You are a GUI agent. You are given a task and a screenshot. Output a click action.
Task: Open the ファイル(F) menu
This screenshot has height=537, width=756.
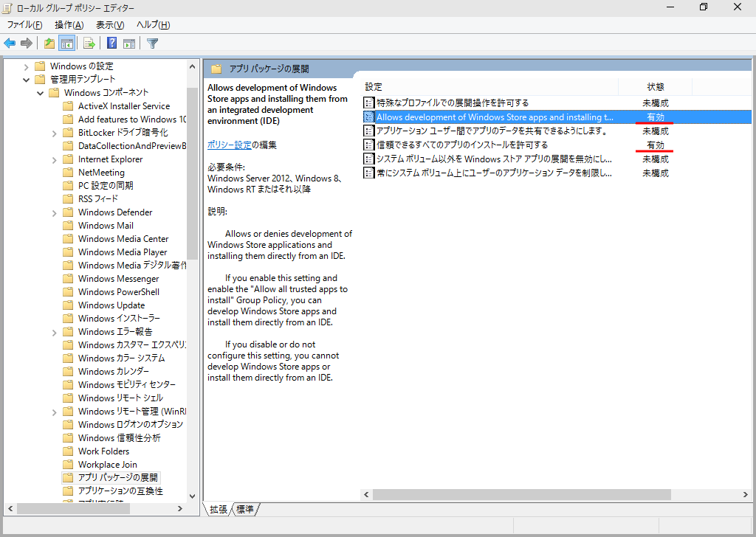coord(24,25)
